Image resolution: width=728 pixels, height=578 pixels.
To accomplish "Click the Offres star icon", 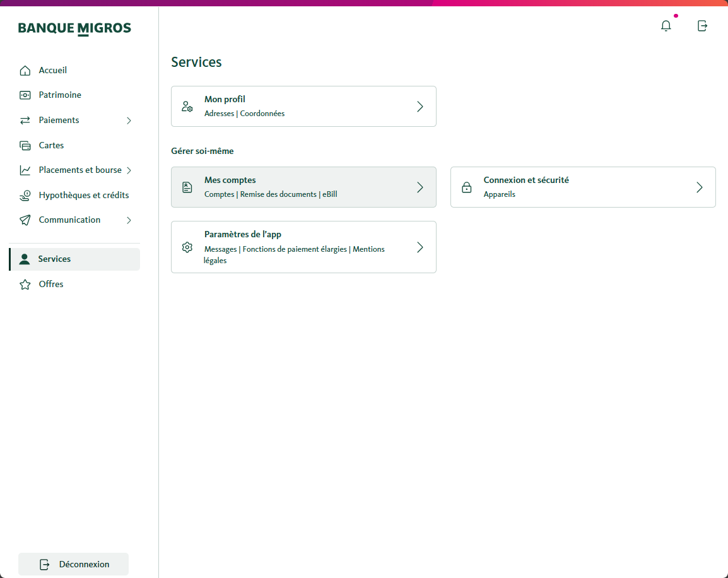I will coord(25,285).
